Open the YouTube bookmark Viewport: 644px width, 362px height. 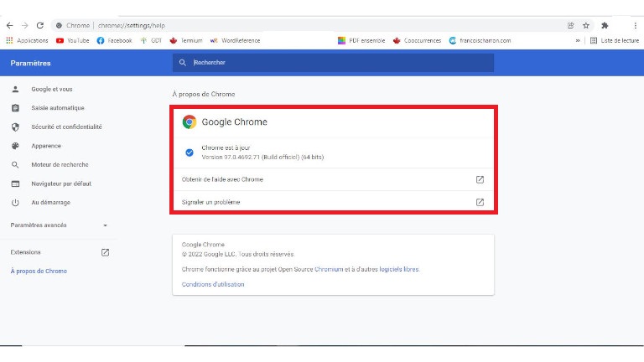click(73, 40)
